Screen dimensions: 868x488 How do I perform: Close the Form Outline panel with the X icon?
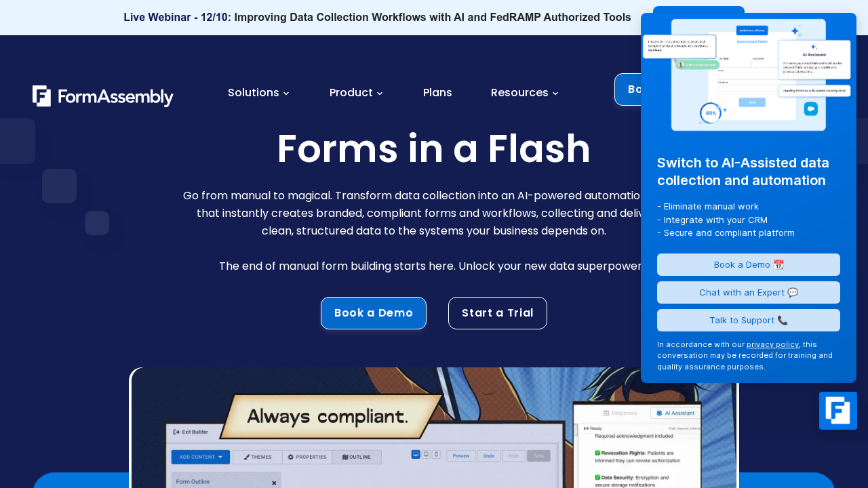tap(274, 483)
